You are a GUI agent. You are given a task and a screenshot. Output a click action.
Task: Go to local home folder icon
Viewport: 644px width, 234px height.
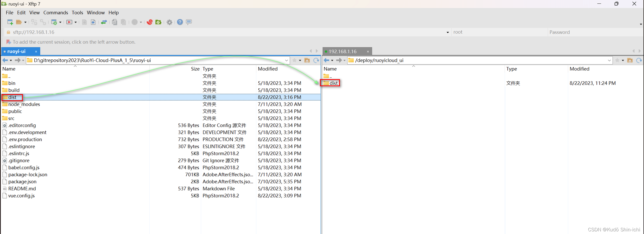point(307,60)
